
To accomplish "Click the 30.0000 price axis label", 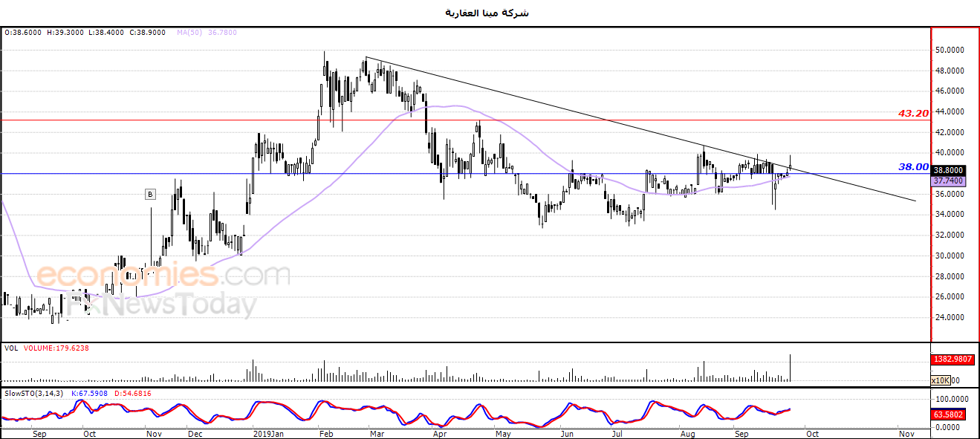I will coord(950,256).
